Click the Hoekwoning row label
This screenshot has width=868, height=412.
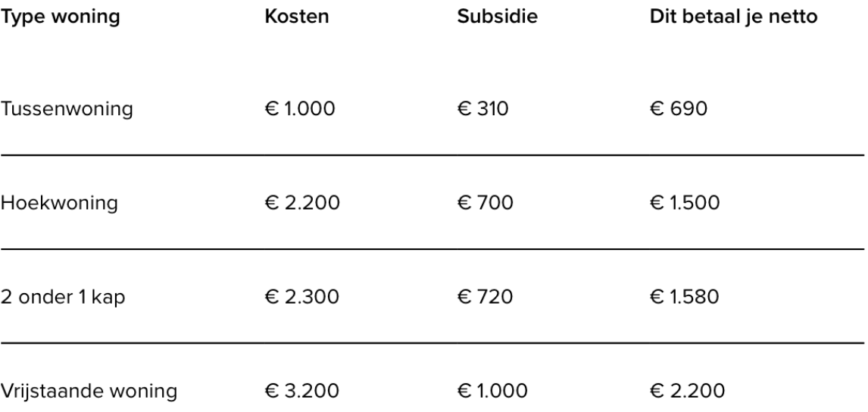pyautogui.click(x=59, y=203)
